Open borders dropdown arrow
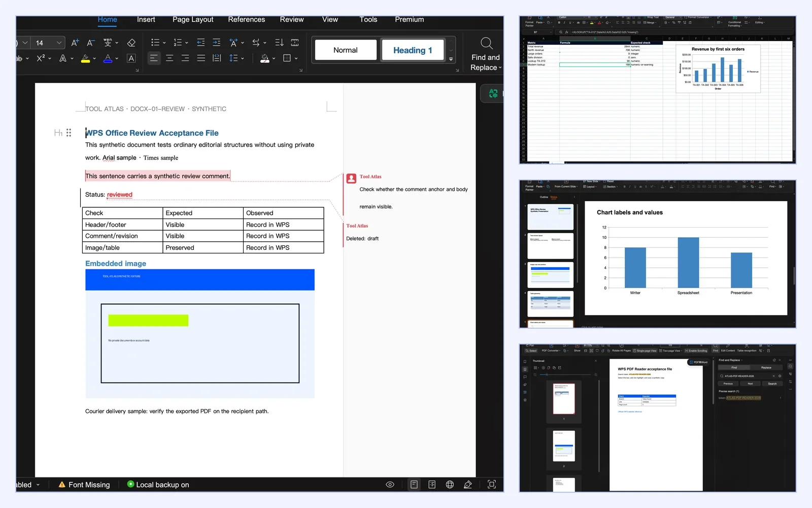812x508 pixels. tap(296, 58)
